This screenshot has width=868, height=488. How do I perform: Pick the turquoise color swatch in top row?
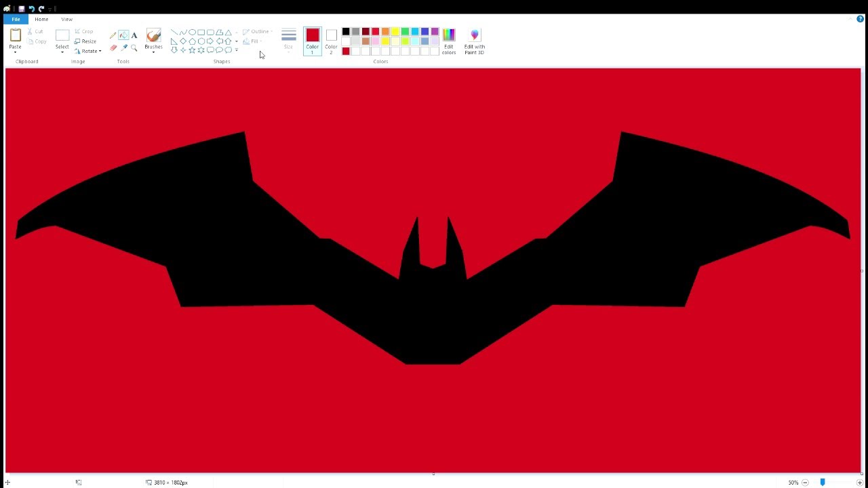[x=415, y=32]
